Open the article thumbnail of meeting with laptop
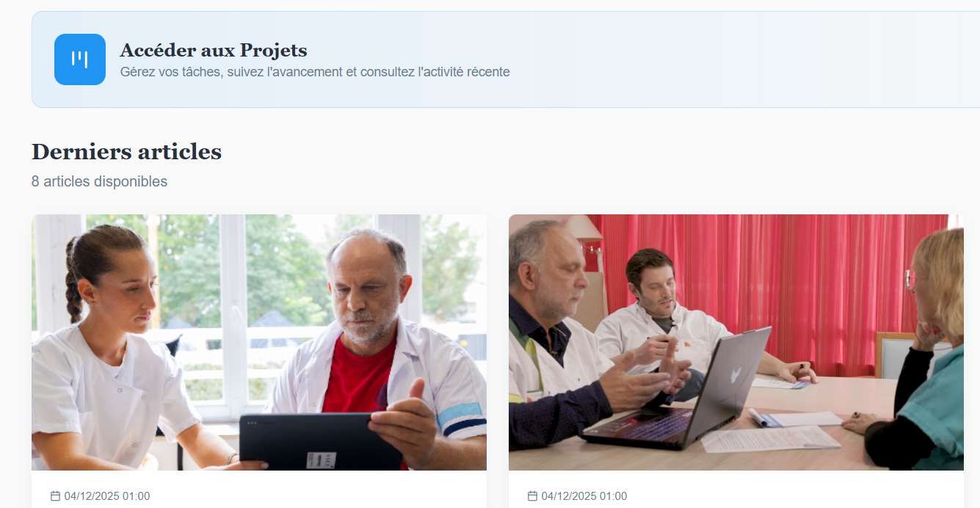 pos(736,342)
